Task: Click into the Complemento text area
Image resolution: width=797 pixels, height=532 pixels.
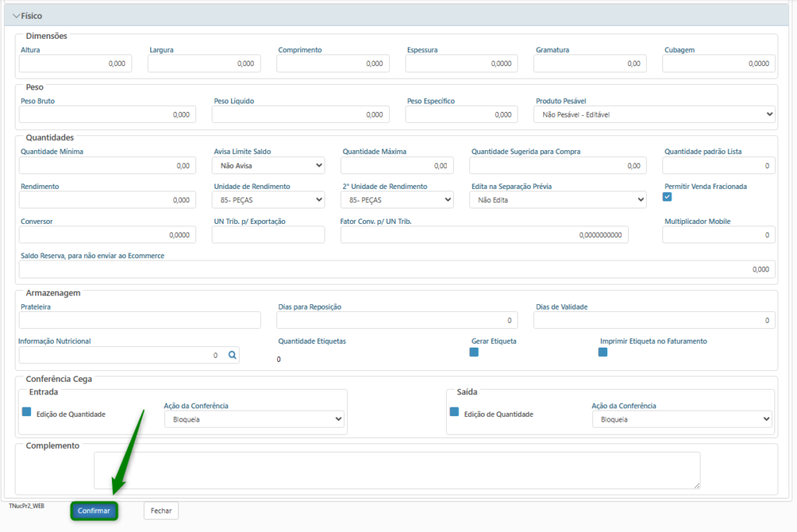Action: click(x=397, y=471)
